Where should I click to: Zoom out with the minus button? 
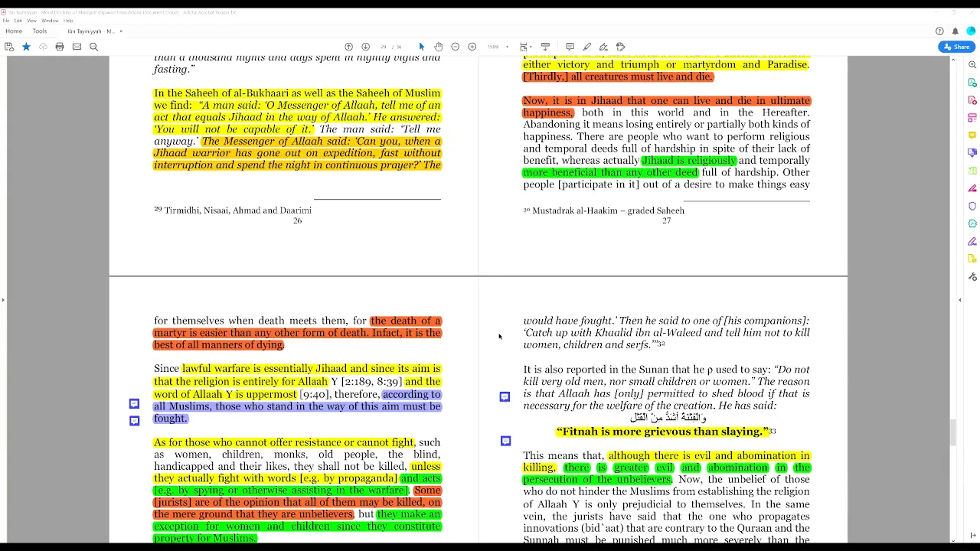pos(456,47)
